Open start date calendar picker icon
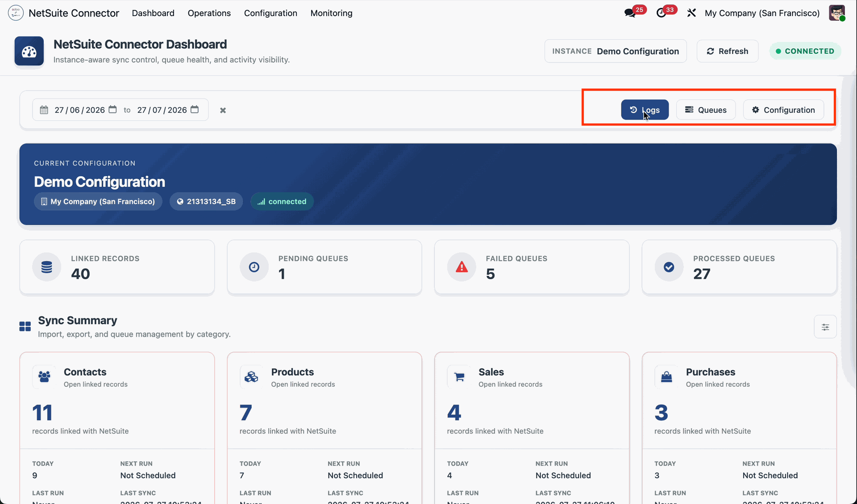 pos(112,110)
